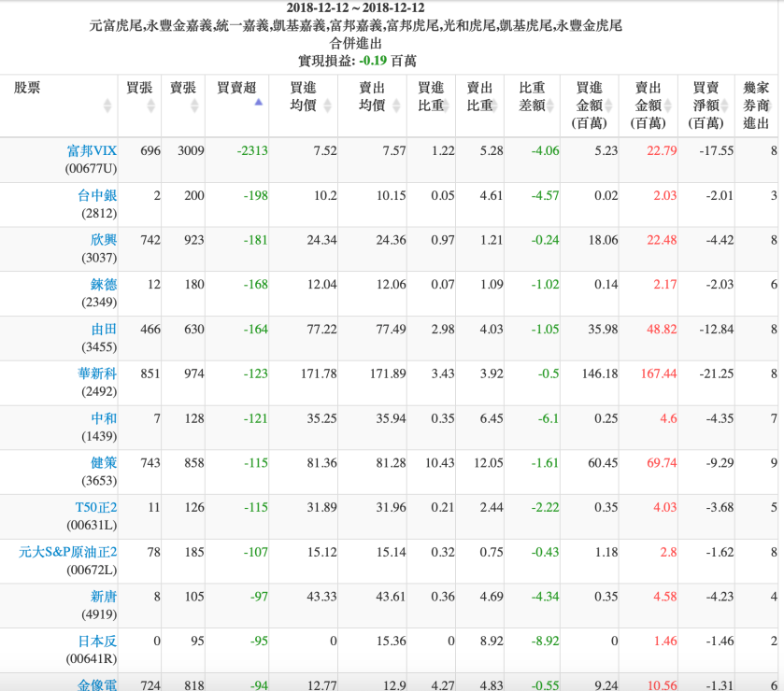
Task: Open 金像電 stock link
Action: pos(97,684)
